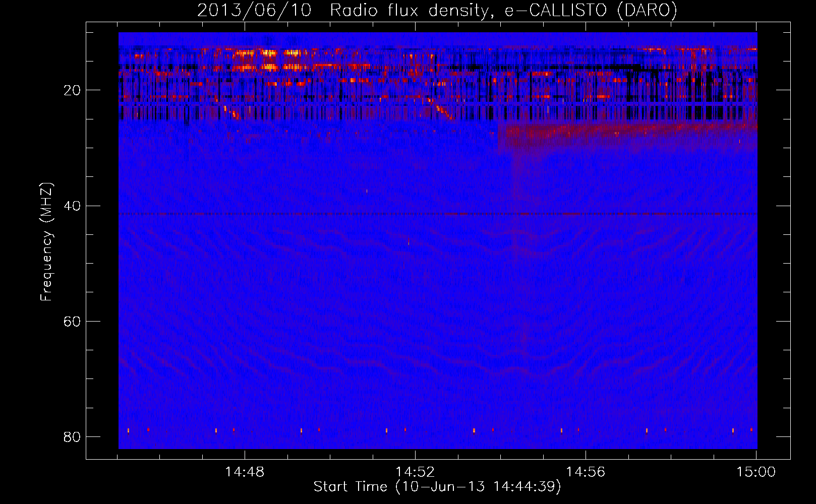Click the 'Start Time (10-Jun-13 14:44:39)' label

coord(437,487)
